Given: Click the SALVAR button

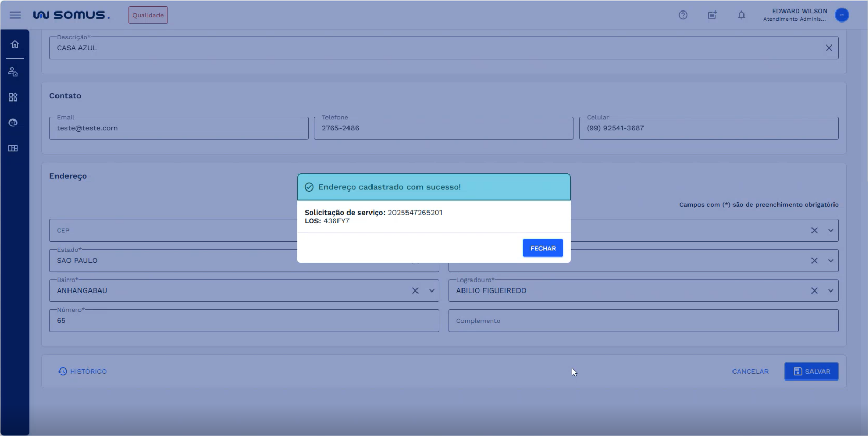Looking at the screenshot, I should click(x=811, y=371).
